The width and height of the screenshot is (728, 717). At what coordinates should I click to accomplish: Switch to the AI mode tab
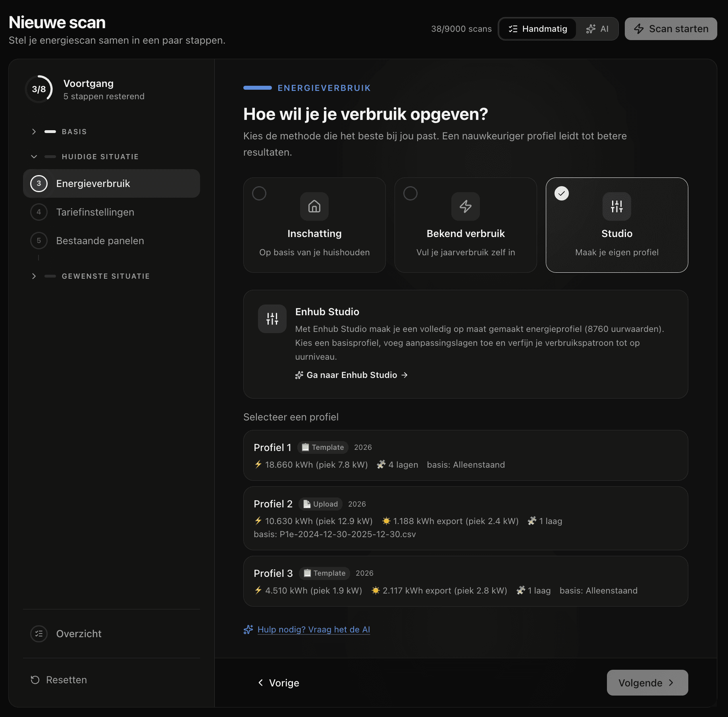598,29
